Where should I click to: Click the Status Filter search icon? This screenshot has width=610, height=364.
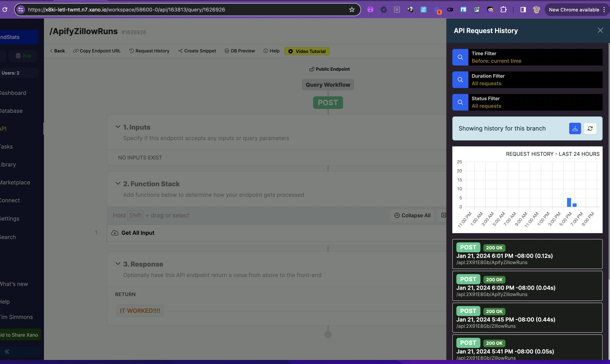coord(460,102)
